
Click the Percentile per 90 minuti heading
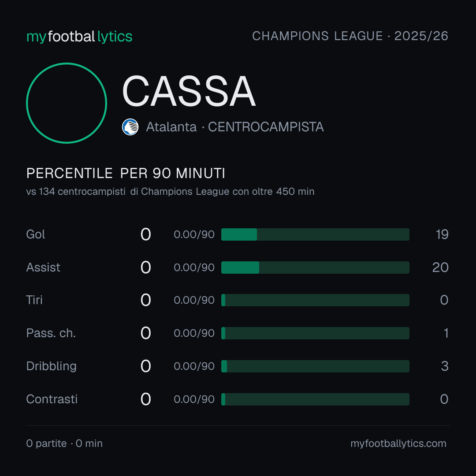(126, 173)
